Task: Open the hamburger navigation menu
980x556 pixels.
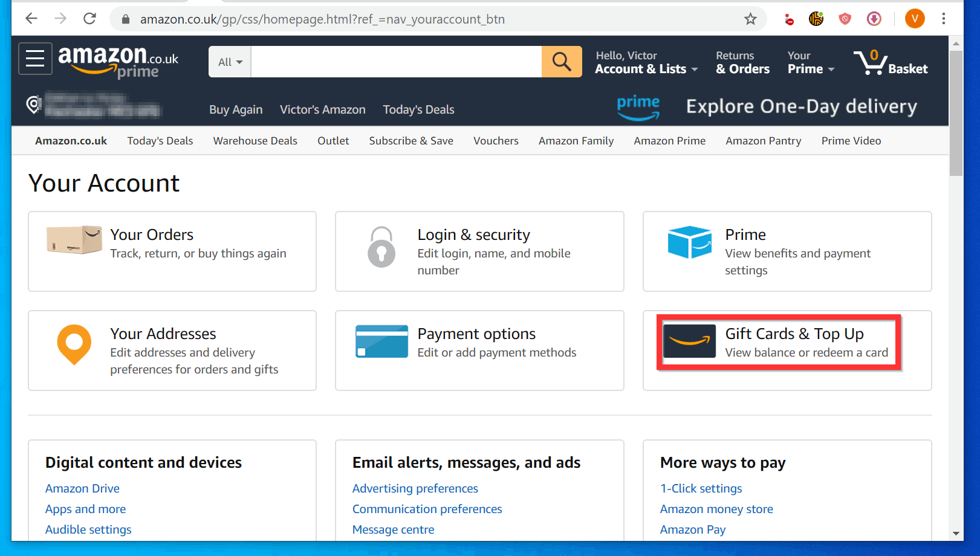Action: [34, 58]
